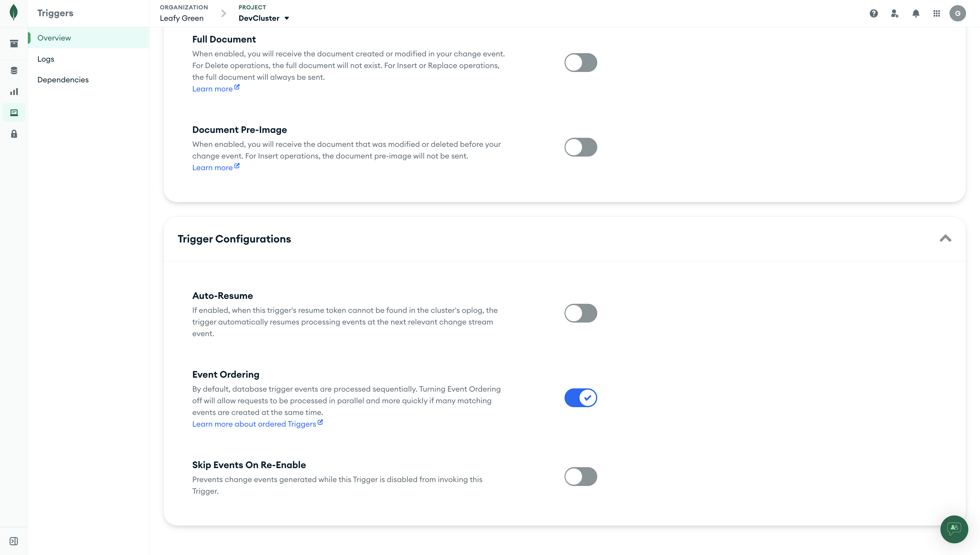Open the chat support bubble
Screen dimensions: 980x555
[x=954, y=529]
